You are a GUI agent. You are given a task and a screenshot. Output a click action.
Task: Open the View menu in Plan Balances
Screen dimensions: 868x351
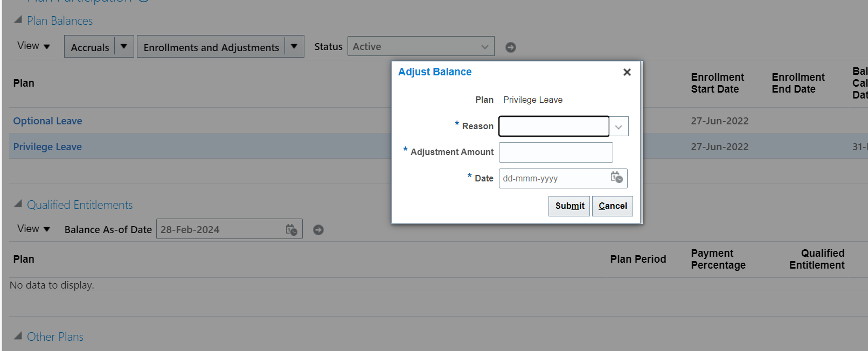(x=33, y=46)
